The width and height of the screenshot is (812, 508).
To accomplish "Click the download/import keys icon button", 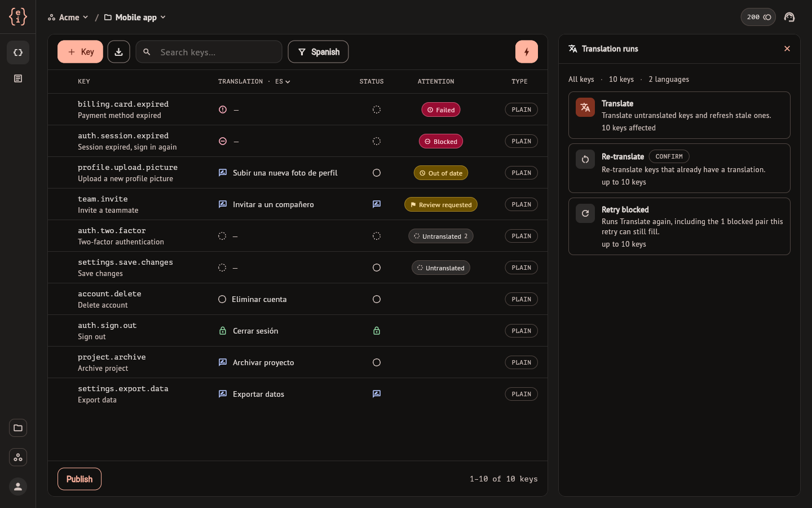I will pyautogui.click(x=119, y=52).
